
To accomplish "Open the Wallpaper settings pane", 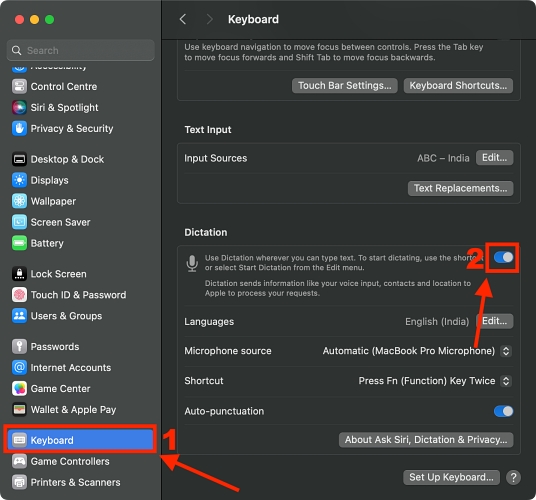I will [x=53, y=201].
